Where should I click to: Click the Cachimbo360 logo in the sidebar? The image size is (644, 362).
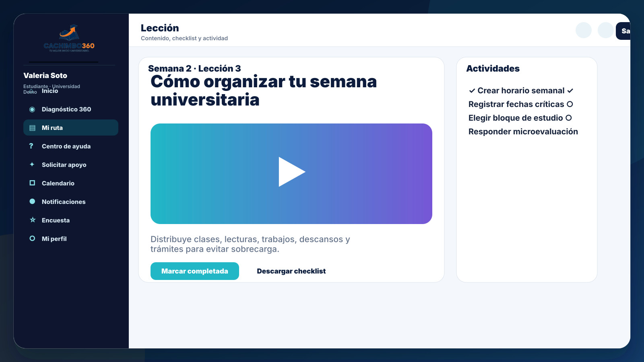[69, 39]
